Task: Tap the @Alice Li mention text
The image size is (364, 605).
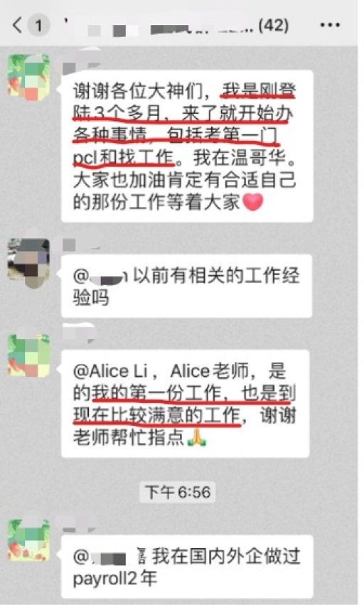Action: (110, 371)
